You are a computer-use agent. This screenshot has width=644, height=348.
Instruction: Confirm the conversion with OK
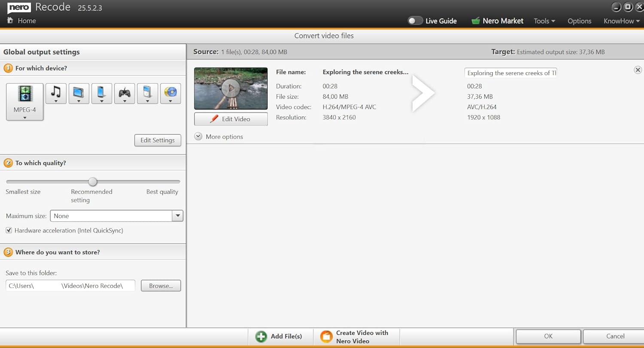(x=548, y=336)
